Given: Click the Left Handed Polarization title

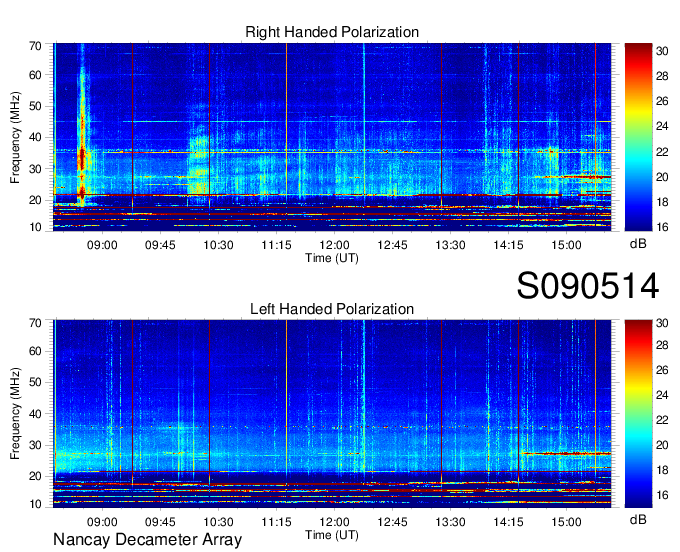Looking at the screenshot, I should [332, 309].
